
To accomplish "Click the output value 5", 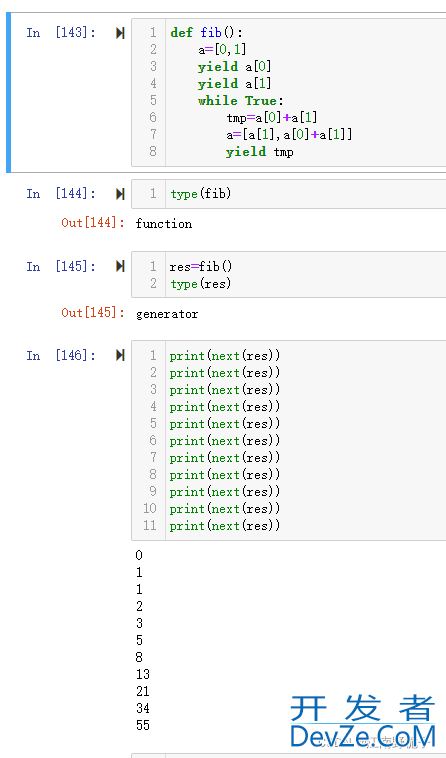I will [x=139, y=641].
